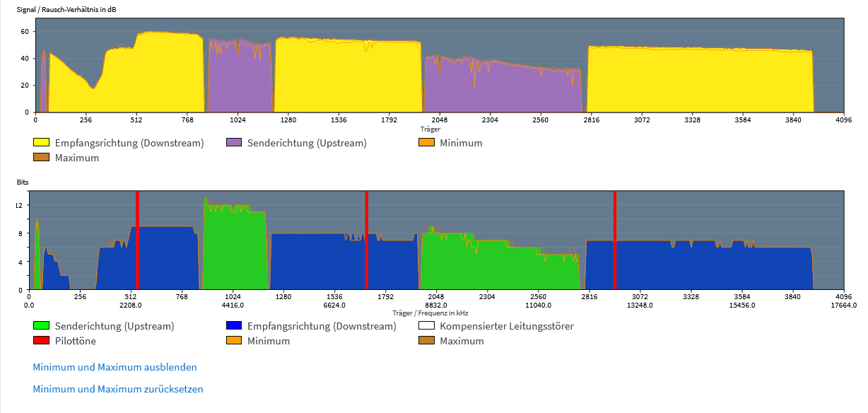Click the 8832.0 frequency axis value
Screen dimensions: 868x413
point(436,306)
